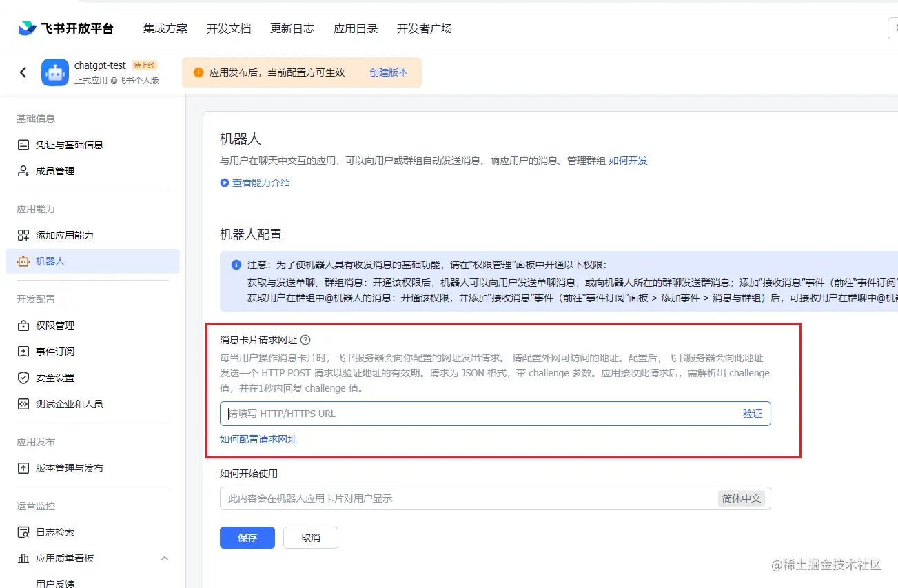The image size is (898, 588).
Task: Click the 事件订阅 icon in the sidebar
Action: (23, 352)
